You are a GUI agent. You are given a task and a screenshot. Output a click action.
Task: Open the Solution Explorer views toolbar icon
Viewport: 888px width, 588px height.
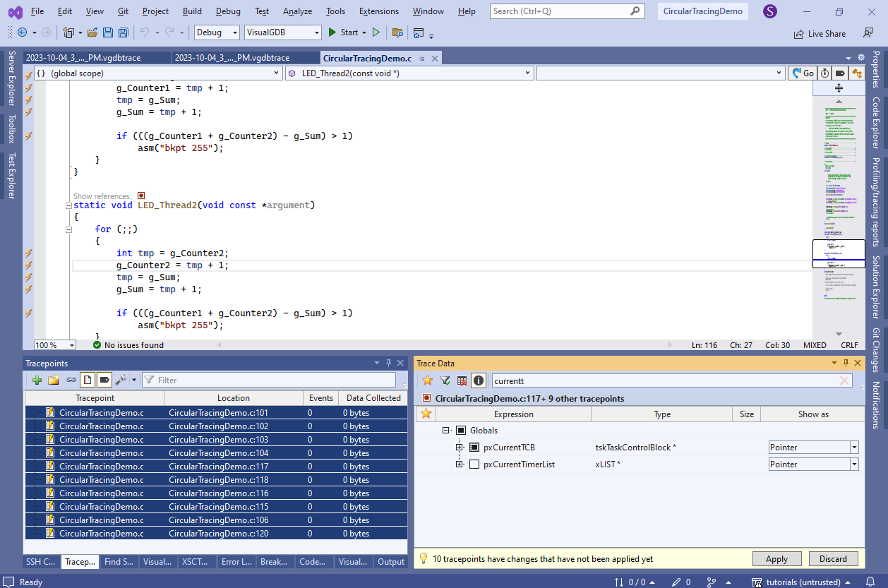point(419,32)
